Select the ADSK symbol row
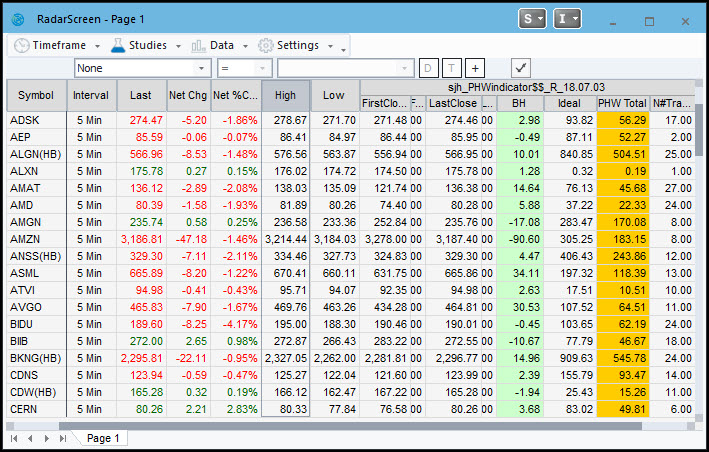 [351, 120]
